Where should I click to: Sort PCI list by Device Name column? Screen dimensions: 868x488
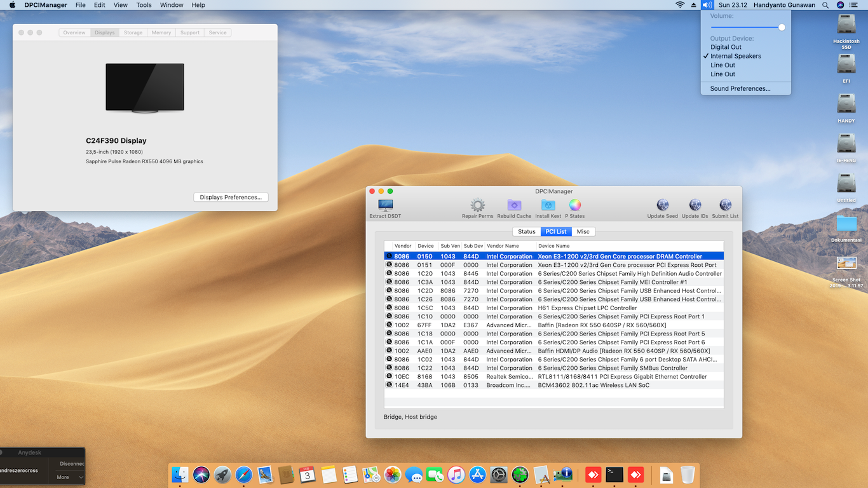(x=629, y=246)
